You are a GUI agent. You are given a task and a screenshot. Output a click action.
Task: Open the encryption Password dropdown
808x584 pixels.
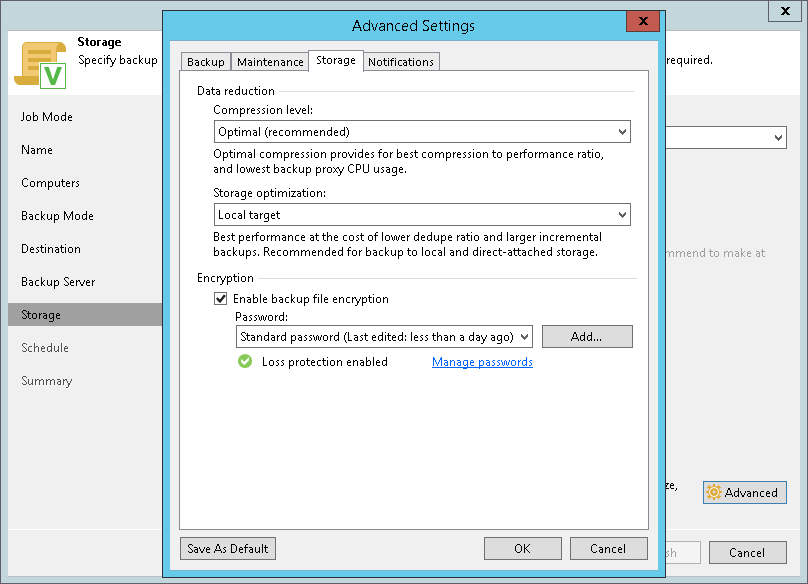coord(524,337)
